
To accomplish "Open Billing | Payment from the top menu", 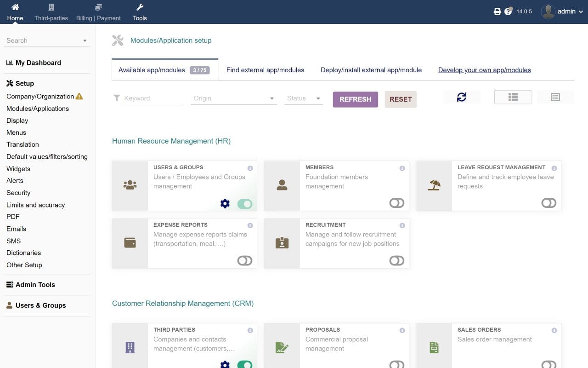I will [98, 11].
